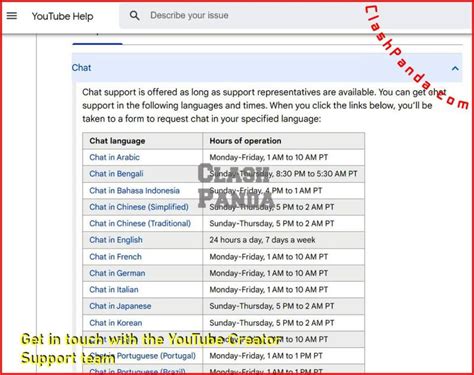Screen dimensions: 474x375
Task: Go to YouTube Help home title
Action: tap(62, 16)
